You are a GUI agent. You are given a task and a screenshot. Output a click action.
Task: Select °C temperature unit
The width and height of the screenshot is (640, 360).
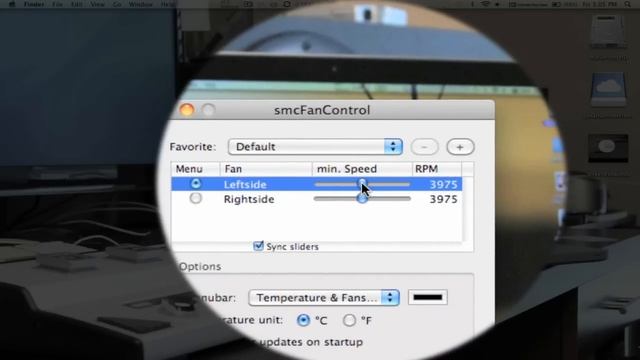tap(303, 320)
